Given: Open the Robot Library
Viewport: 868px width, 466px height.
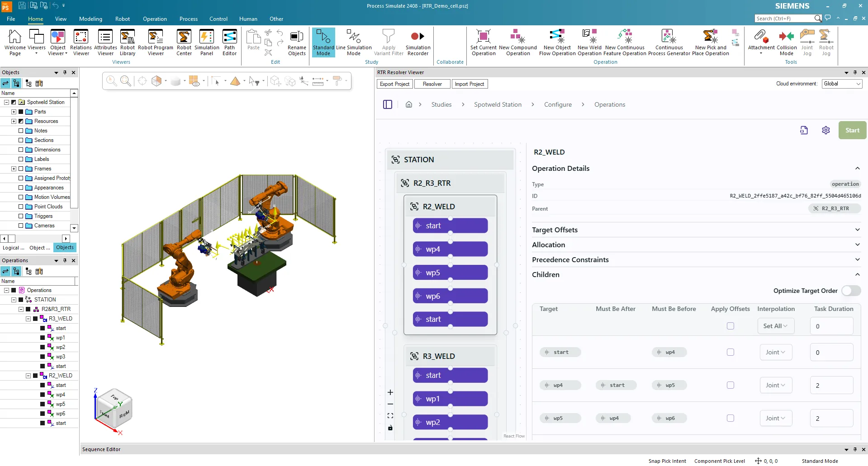Looking at the screenshot, I should [128, 42].
